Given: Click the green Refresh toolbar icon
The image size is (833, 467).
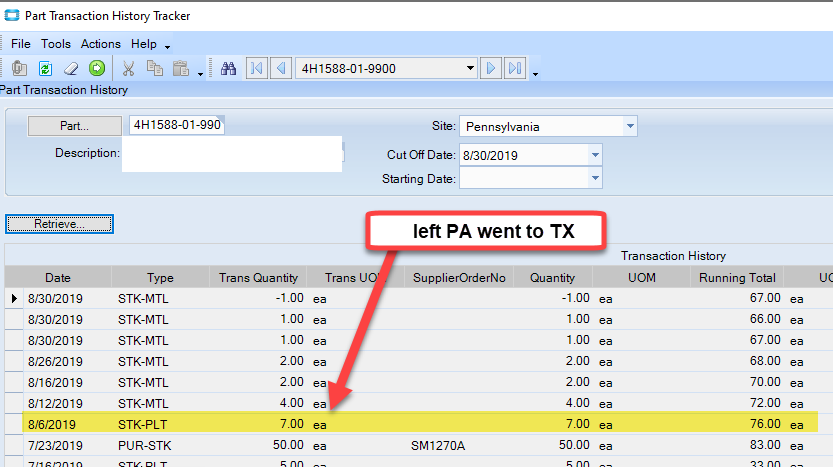Looking at the screenshot, I should pyautogui.click(x=45, y=68).
